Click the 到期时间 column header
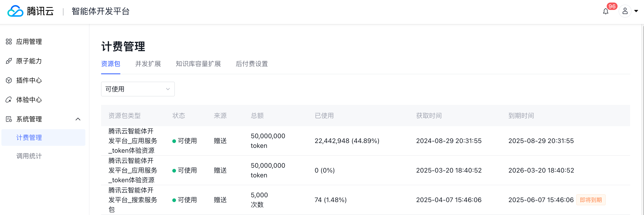Image resolution: width=644 pixels, height=215 pixels. [x=521, y=116]
